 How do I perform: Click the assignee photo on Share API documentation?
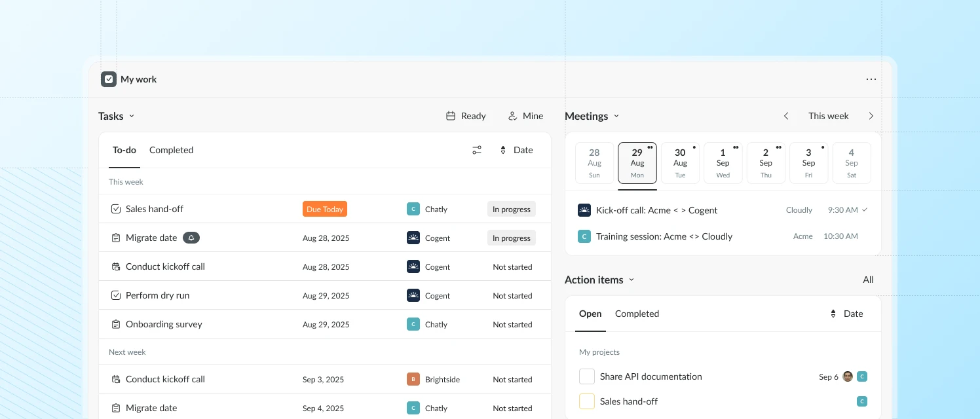click(x=848, y=376)
